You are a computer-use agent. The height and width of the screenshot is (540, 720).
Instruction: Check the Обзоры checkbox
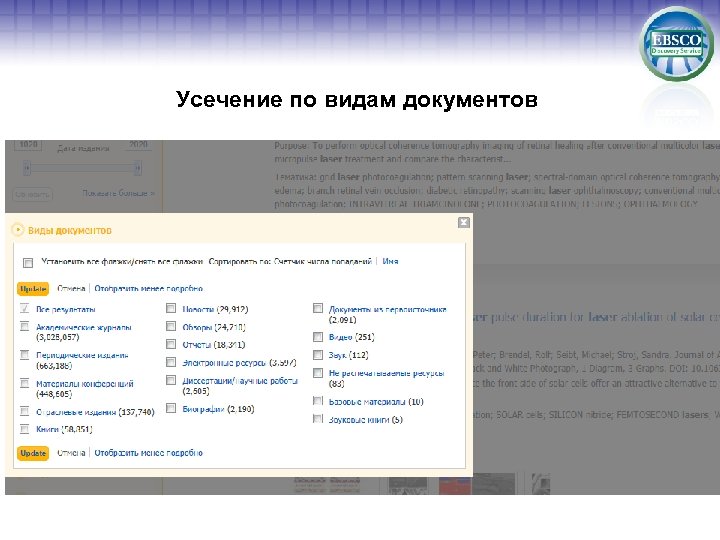click(171, 326)
